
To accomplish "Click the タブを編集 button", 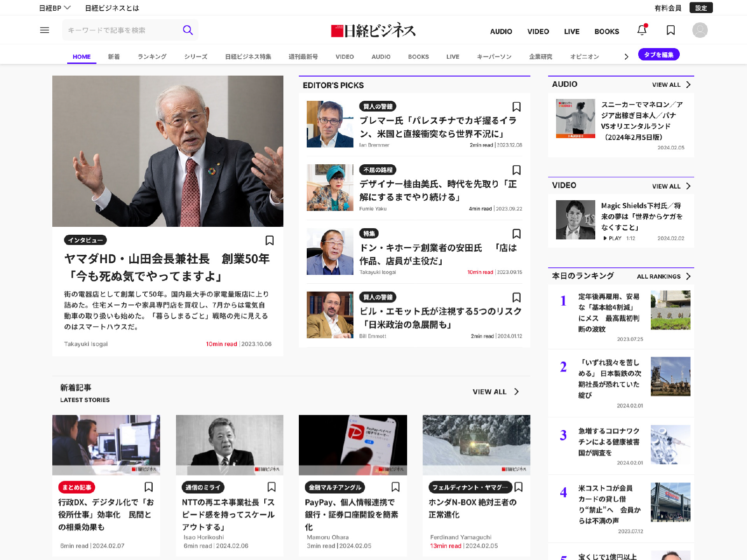I will coord(659,55).
